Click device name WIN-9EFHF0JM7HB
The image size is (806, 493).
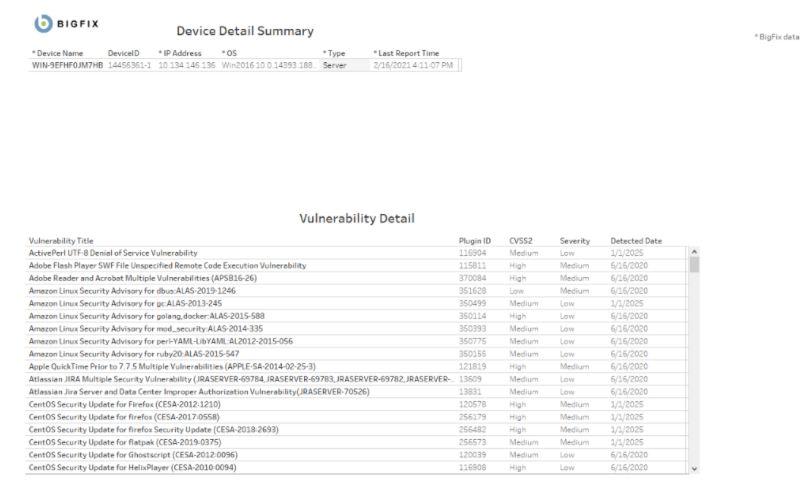point(67,65)
